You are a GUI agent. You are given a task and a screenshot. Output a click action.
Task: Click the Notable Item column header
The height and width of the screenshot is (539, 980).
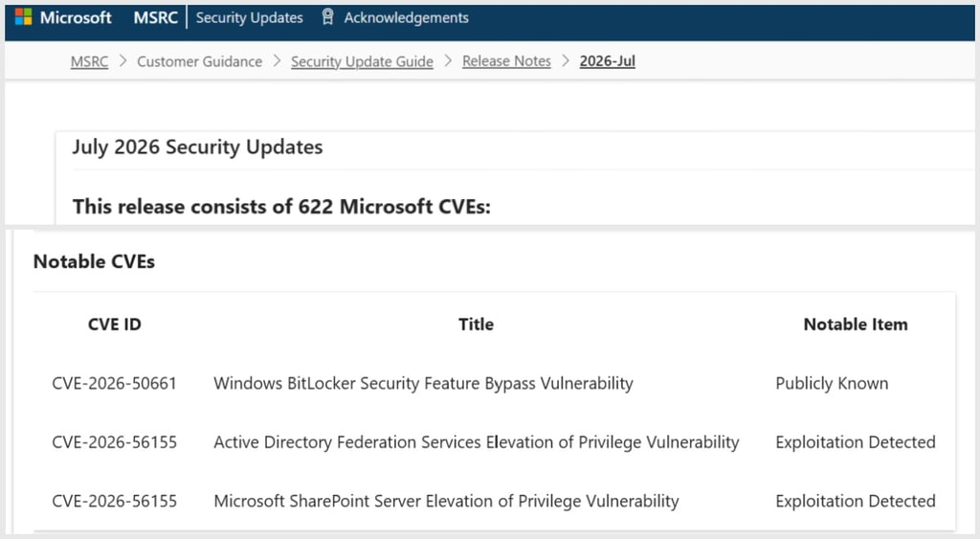[x=856, y=324]
